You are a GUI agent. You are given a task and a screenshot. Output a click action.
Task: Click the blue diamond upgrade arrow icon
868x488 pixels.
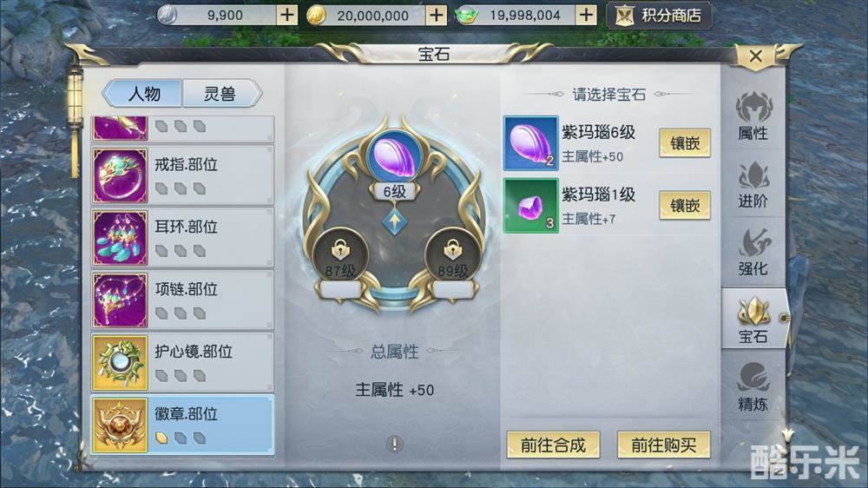tap(395, 221)
